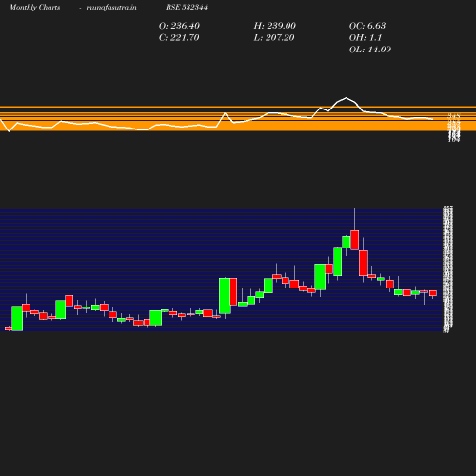Click the 'munafasutra.in' site label

tap(111, 7)
